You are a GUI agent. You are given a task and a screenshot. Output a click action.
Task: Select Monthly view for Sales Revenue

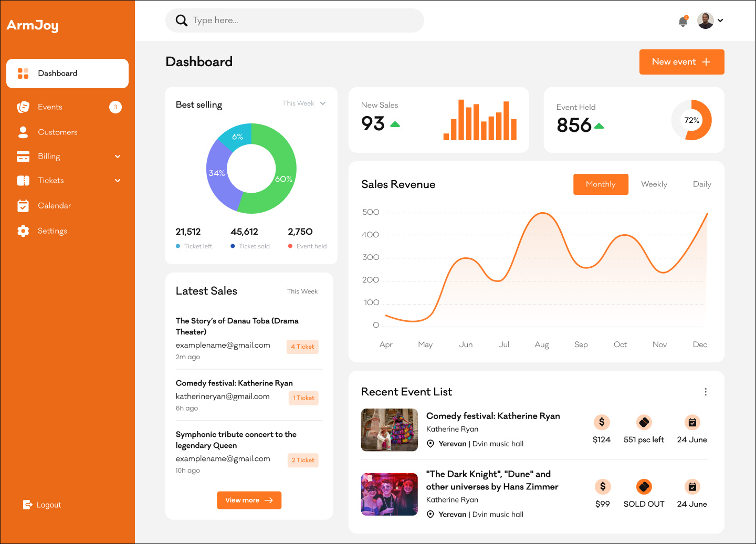coord(601,184)
